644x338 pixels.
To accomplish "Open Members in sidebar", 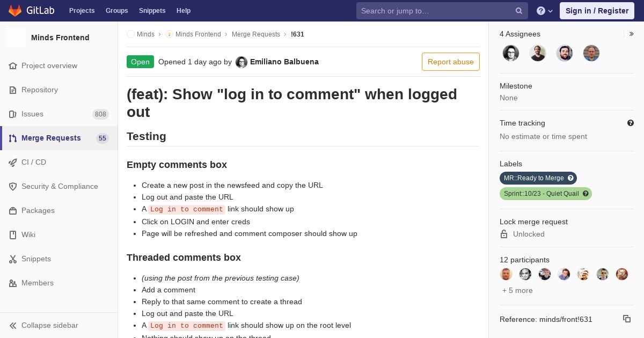I will pyautogui.click(x=59, y=283).
